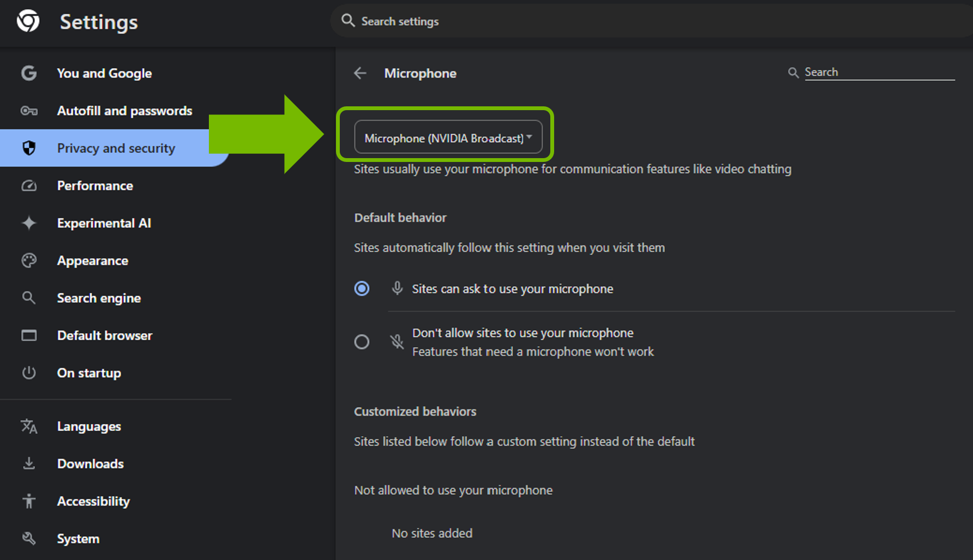Click the On startup power icon
The image size is (973, 560).
coord(29,373)
